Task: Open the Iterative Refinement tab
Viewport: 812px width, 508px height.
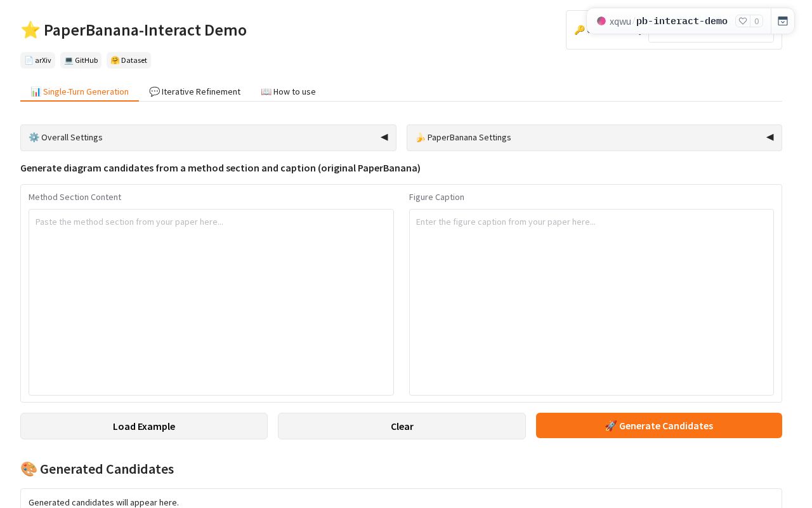Action: pyautogui.click(x=195, y=91)
